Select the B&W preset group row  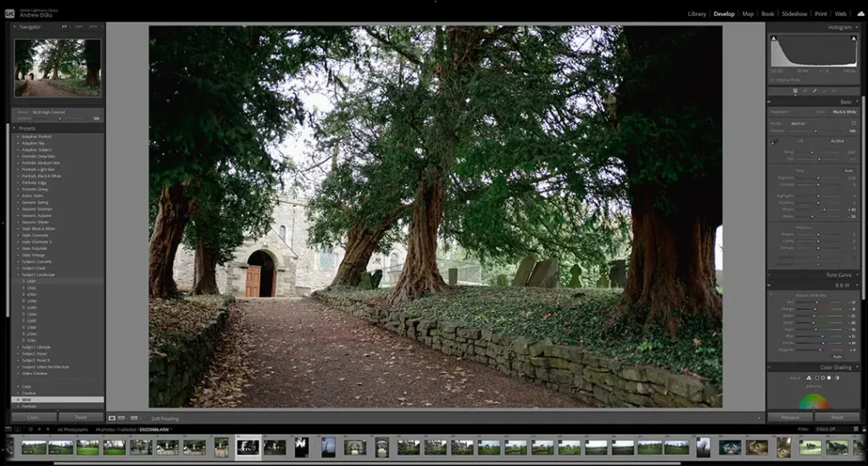click(58, 400)
